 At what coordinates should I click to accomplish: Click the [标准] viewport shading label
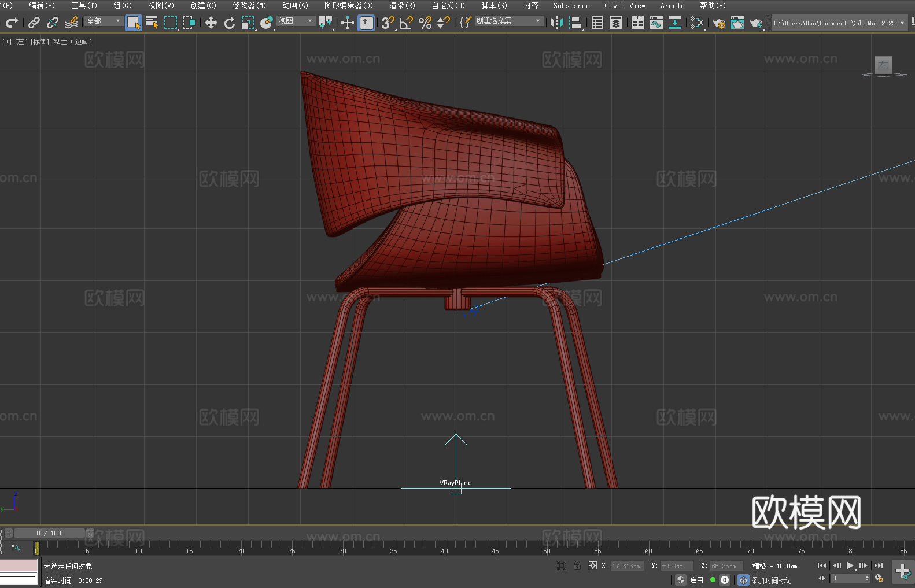coord(39,42)
